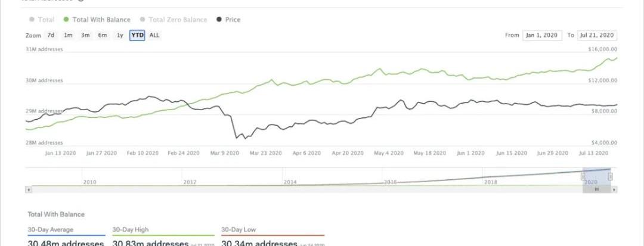
Task: Click the navigator scrollbar left arrow
Action: coord(28,189)
